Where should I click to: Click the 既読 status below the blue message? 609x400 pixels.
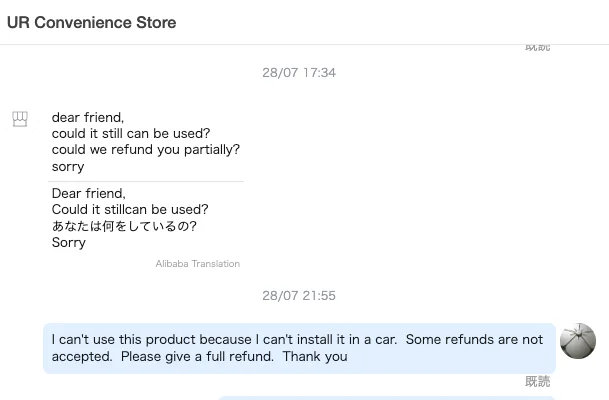click(x=537, y=381)
